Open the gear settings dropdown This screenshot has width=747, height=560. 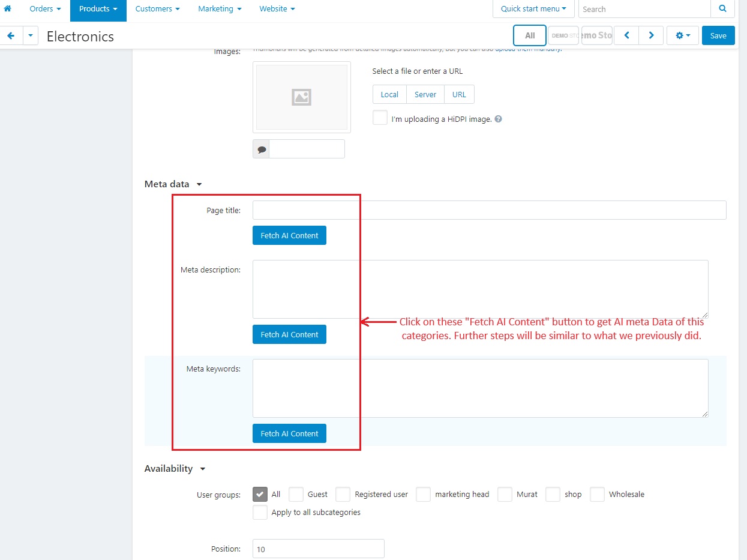tap(683, 35)
